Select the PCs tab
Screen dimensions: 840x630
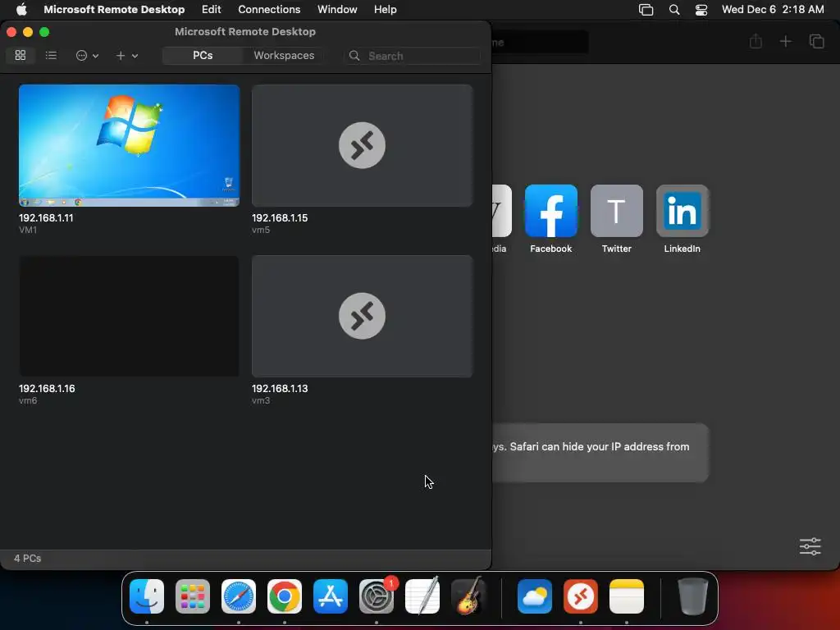click(x=203, y=55)
